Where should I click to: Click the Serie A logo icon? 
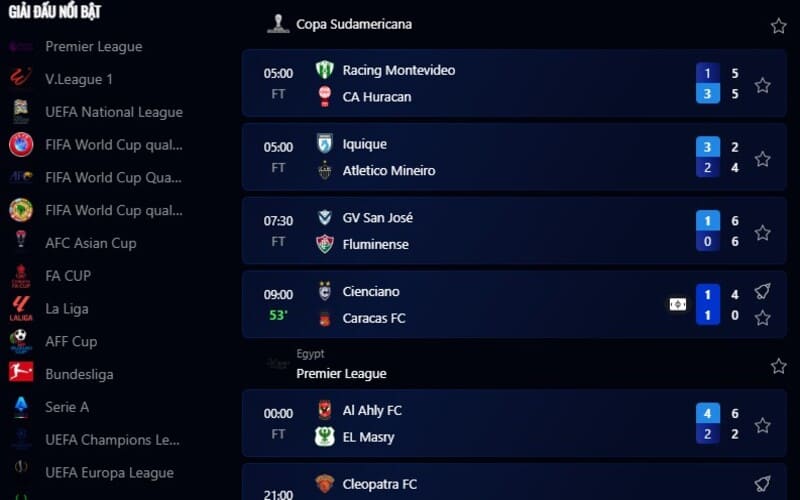coord(20,407)
